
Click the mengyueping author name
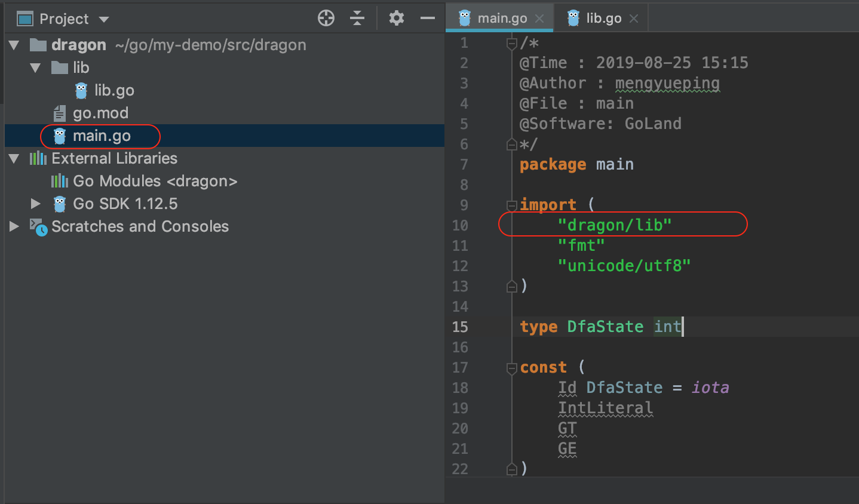coord(667,84)
